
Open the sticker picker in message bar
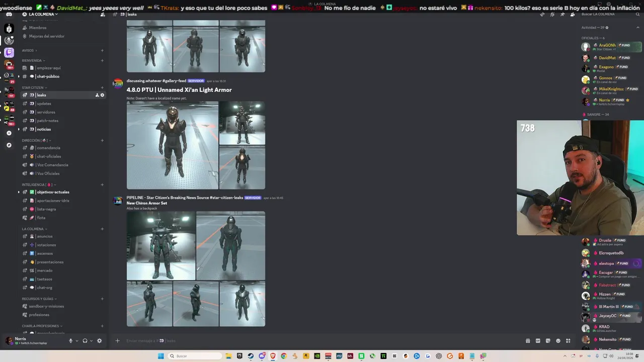548,341
